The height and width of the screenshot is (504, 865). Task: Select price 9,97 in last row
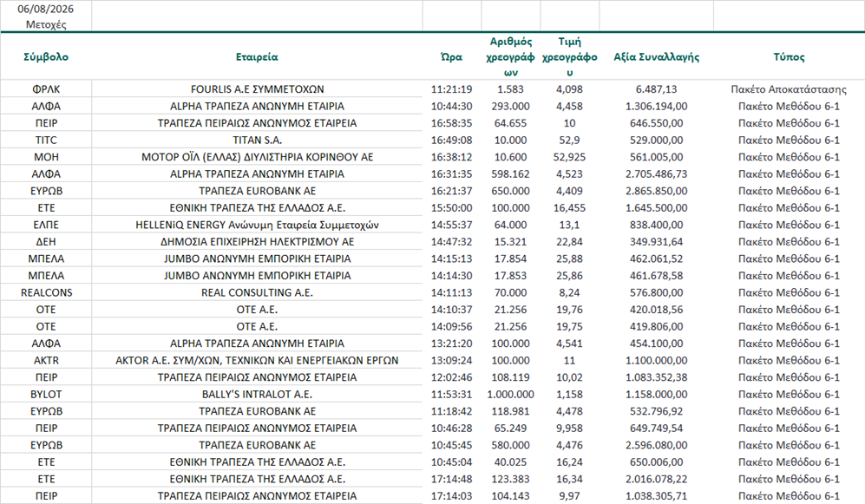click(x=569, y=495)
